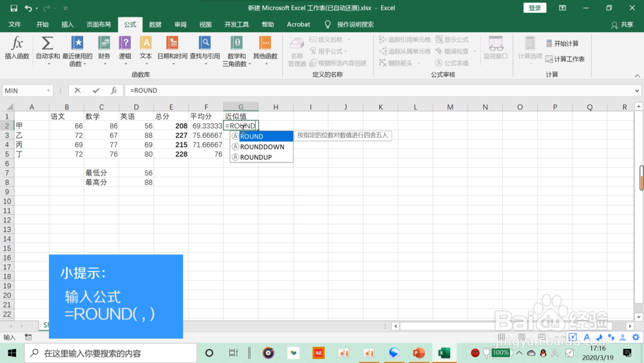Image resolution: width=644 pixels, height=363 pixels.
Task: Open the Insert Function dialog
Action: tap(17, 48)
